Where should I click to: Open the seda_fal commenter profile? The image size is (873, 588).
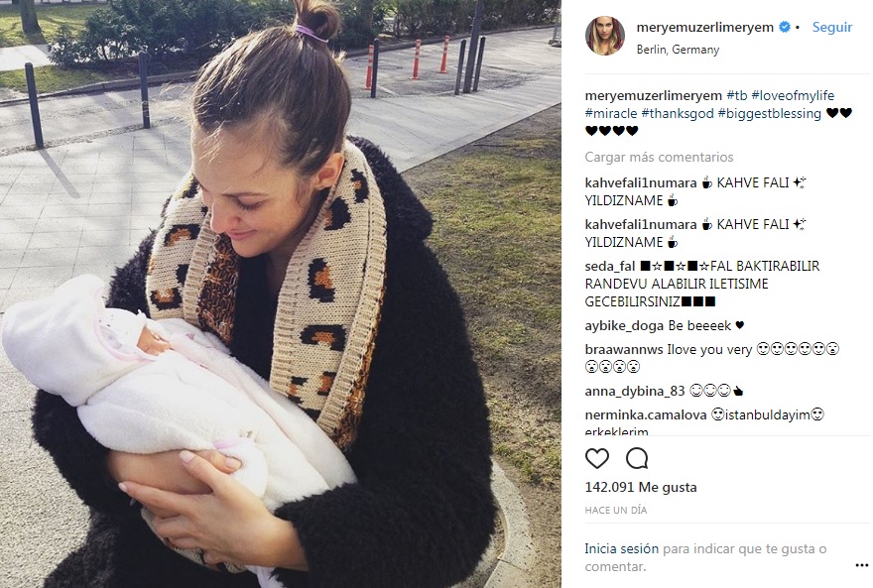(610, 266)
